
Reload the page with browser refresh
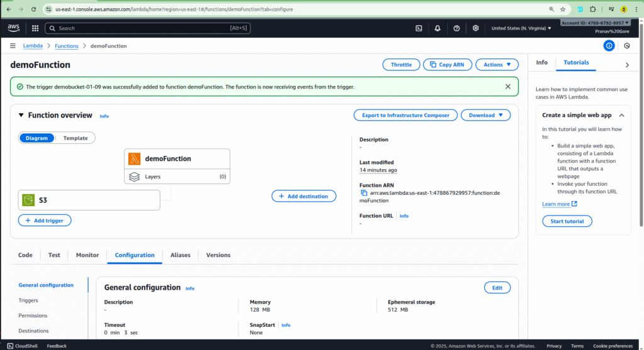[34, 9]
